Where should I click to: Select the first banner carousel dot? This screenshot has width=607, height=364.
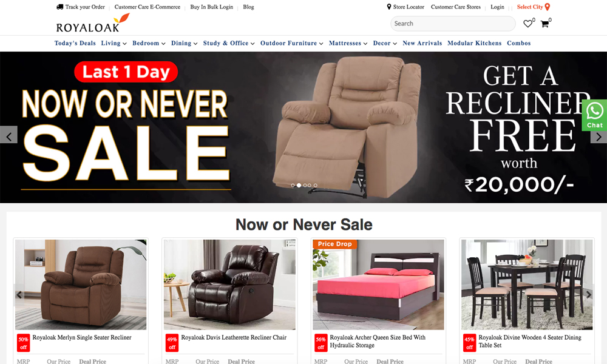pos(293,185)
